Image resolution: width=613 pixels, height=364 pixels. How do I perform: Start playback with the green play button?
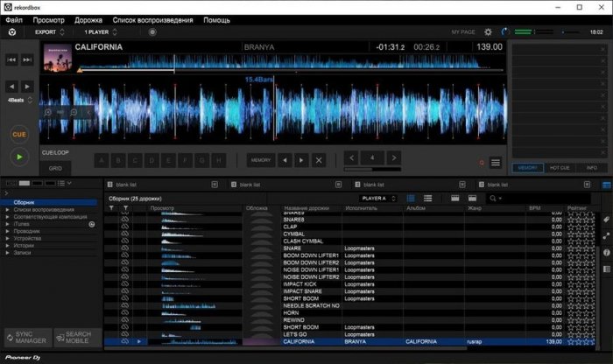tap(18, 156)
